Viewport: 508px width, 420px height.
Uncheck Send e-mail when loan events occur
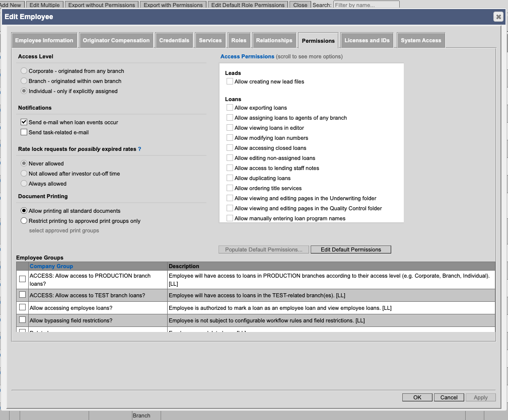click(x=24, y=122)
